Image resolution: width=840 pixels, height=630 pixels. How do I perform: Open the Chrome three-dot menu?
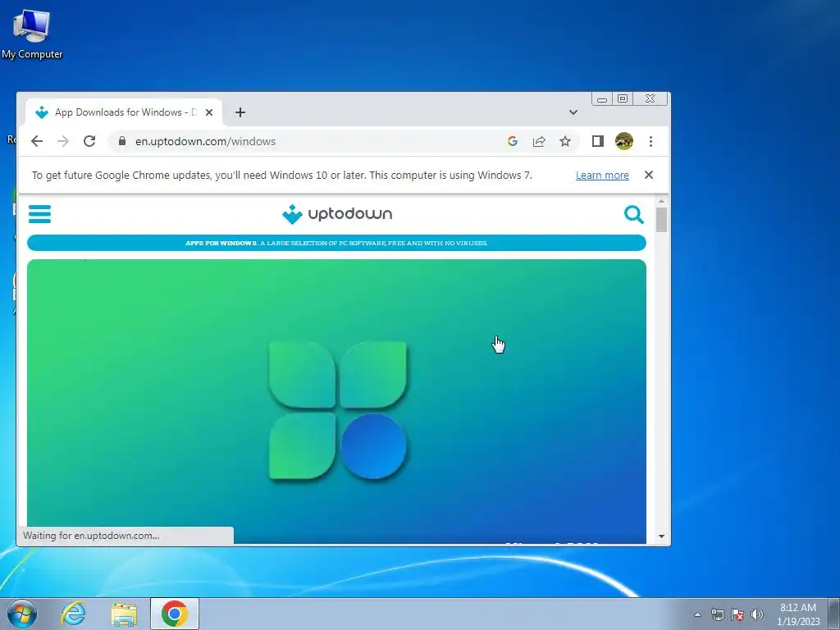(651, 141)
